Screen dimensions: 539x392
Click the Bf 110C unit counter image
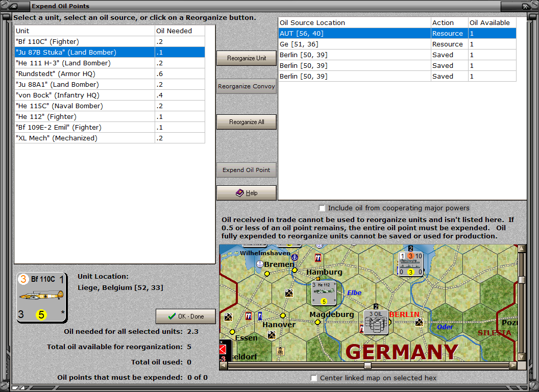click(x=42, y=298)
